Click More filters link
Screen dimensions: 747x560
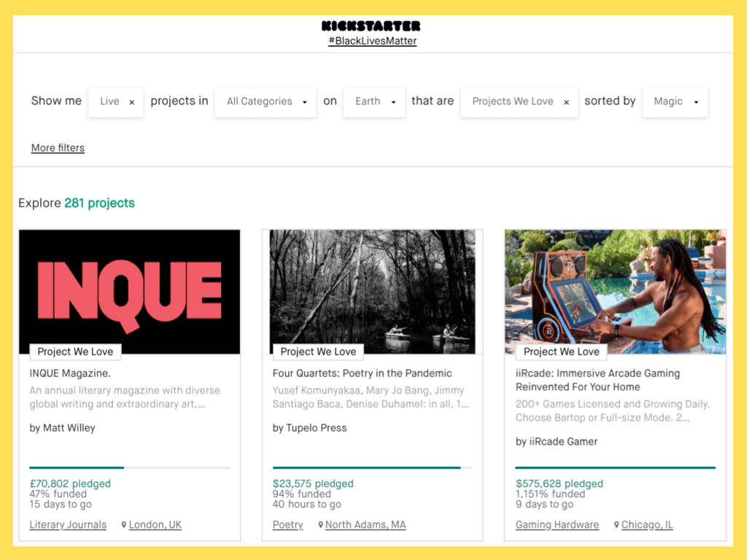click(58, 147)
